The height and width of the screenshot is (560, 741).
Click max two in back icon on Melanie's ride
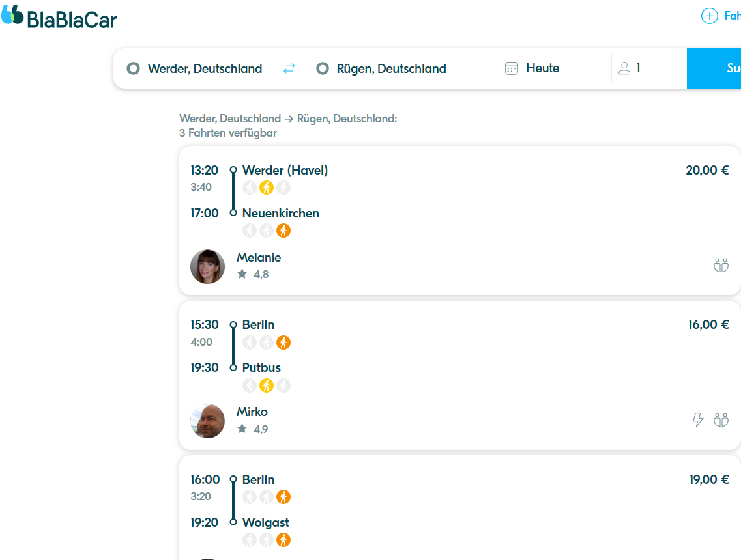(721, 266)
